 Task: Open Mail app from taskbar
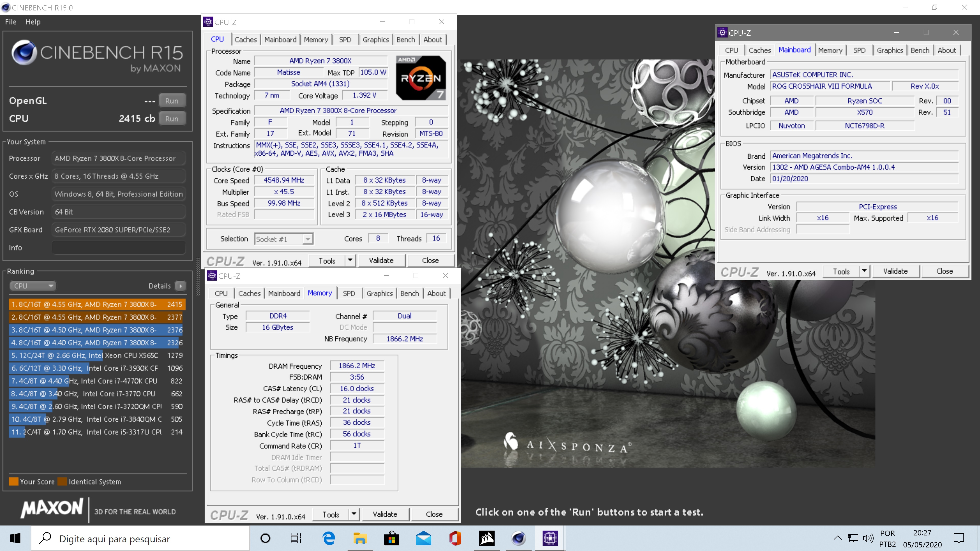pyautogui.click(x=423, y=539)
